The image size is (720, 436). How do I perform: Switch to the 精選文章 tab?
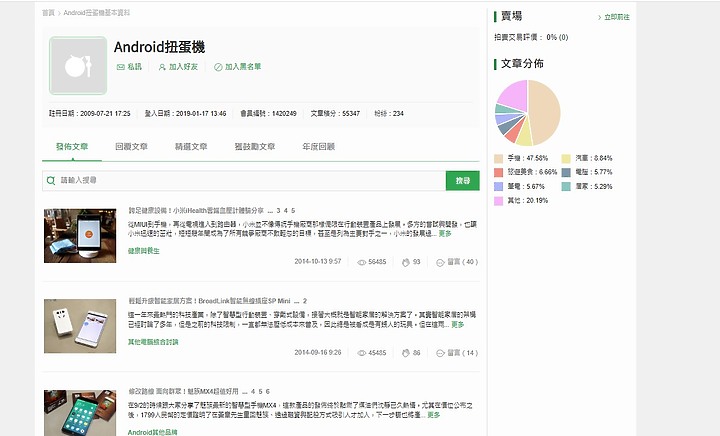point(191,146)
